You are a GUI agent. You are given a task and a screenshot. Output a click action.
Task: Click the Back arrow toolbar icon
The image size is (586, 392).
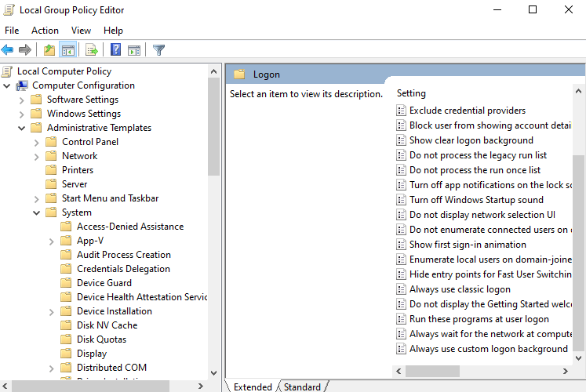(x=8, y=49)
